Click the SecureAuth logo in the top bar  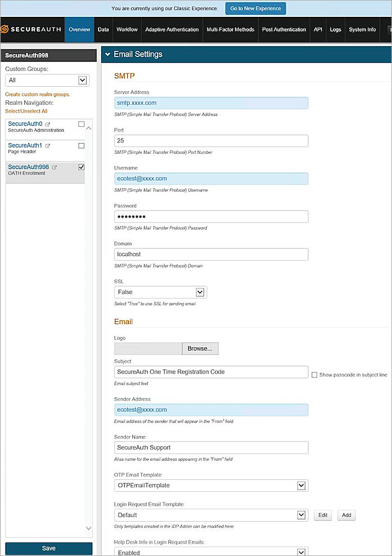(30, 29)
